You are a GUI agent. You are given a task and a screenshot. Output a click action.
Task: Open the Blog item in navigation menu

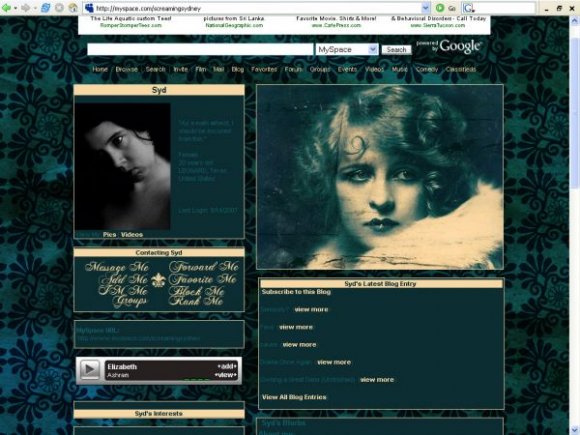coord(237,69)
